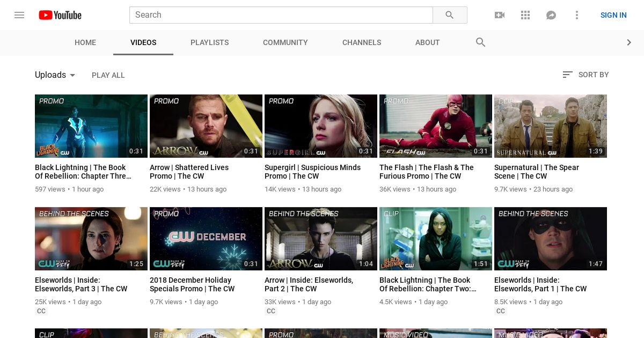Open Black Lightning Chapter Two clip thumbnail

click(436, 239)
